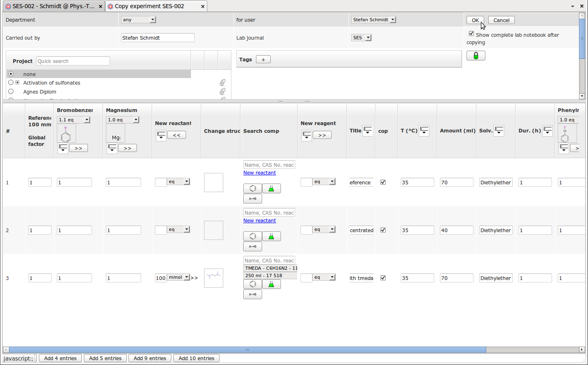The width and height of the screenshot is (588, 365).
Task: Select the Agnes Diplom project radio button
Action: [11, 92]
